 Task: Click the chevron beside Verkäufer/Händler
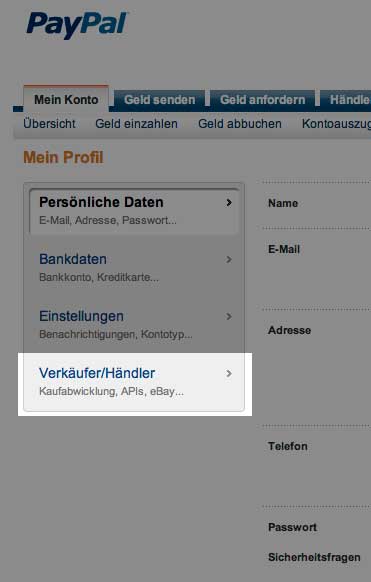coord(229,373)
